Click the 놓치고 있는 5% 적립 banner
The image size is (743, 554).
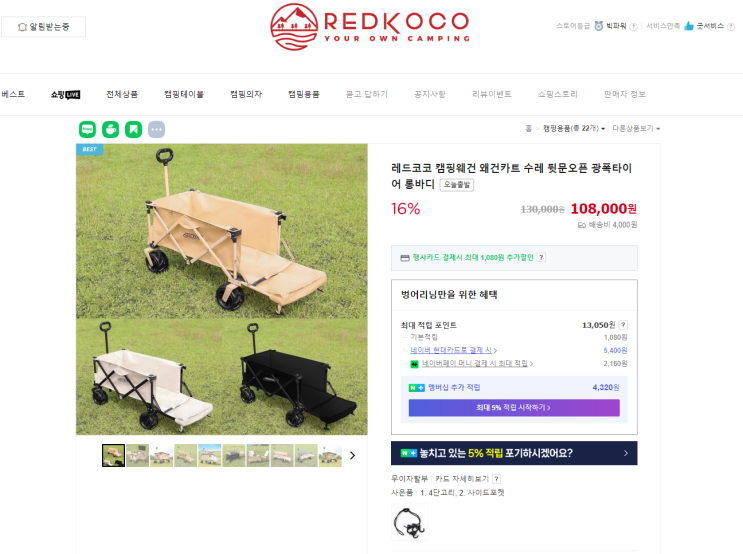(x=514, y=453)
